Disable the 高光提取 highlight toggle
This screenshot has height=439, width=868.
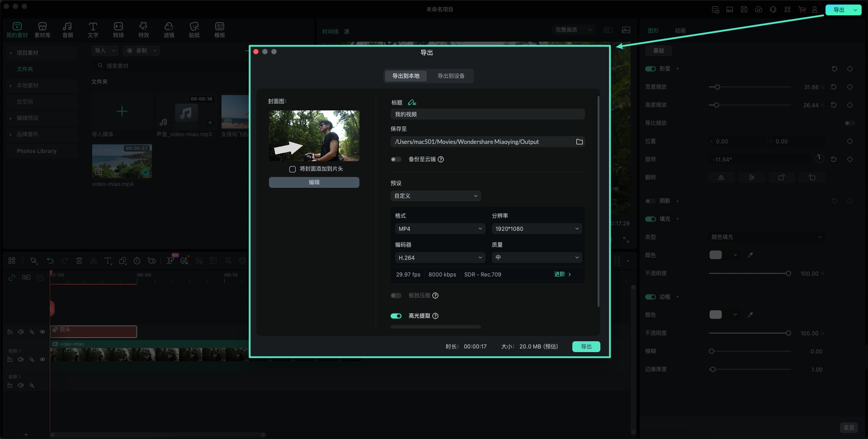coord(396,316)
